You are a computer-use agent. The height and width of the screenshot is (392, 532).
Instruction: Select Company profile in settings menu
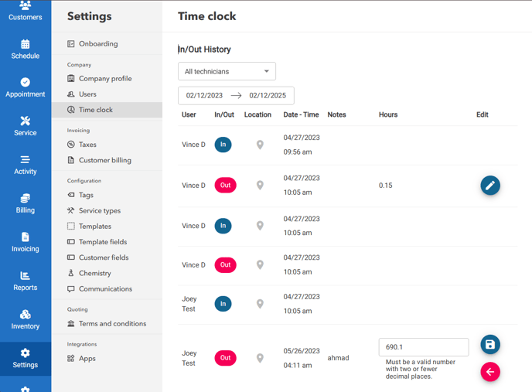coord(104,79)
